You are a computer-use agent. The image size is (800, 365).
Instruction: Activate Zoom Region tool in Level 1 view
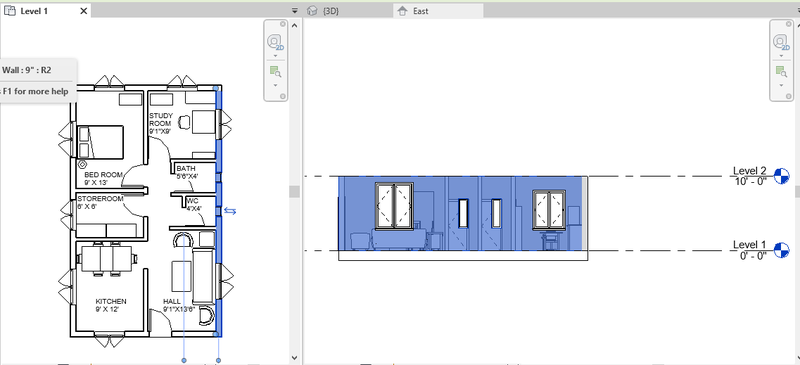coord(276,71)
